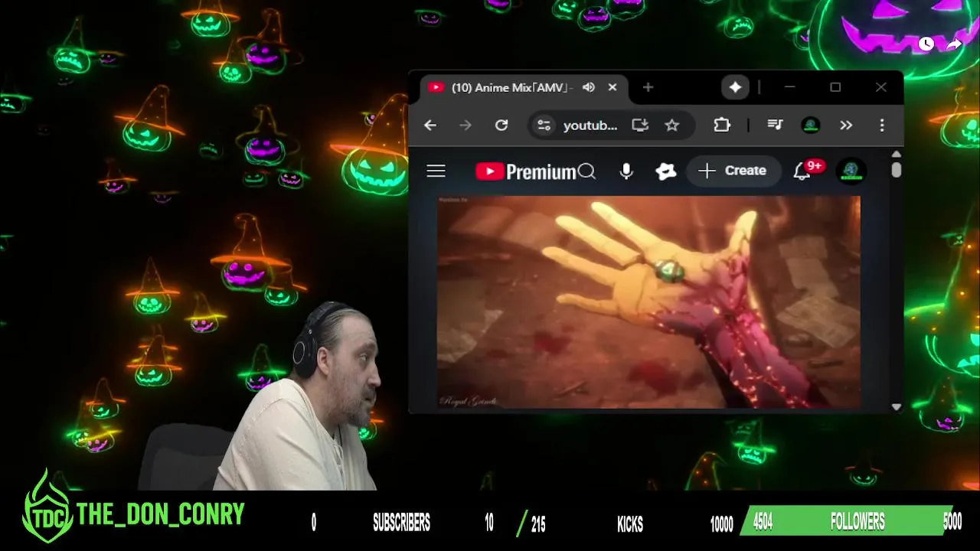Click the youtube address bar

[x=590, y=125]
